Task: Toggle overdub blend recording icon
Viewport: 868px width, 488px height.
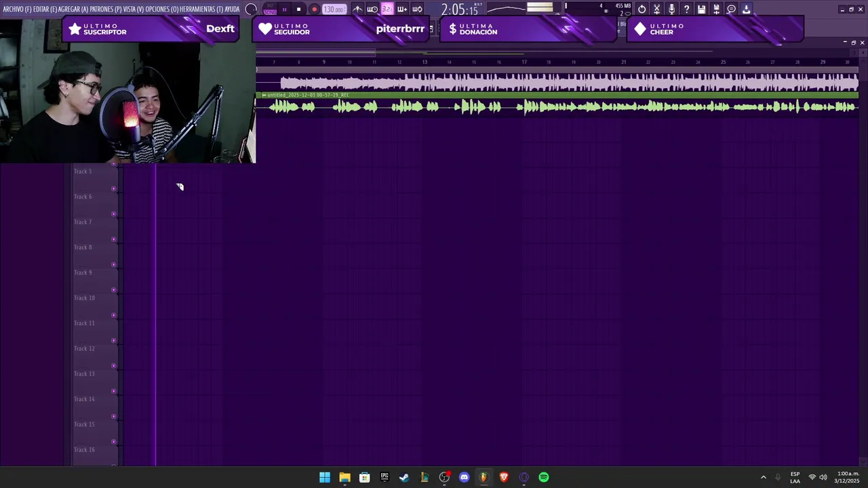Action: coord(402,9)
